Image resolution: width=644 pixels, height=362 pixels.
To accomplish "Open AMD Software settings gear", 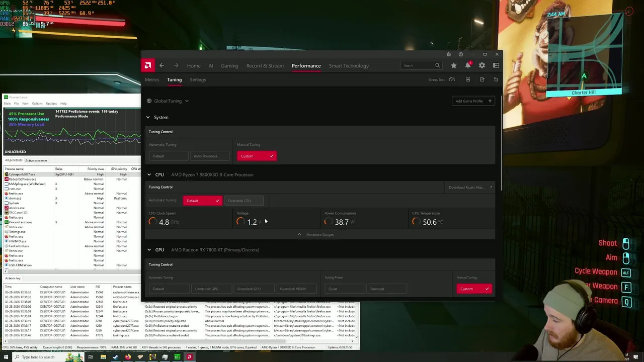I will coord(482,65).
